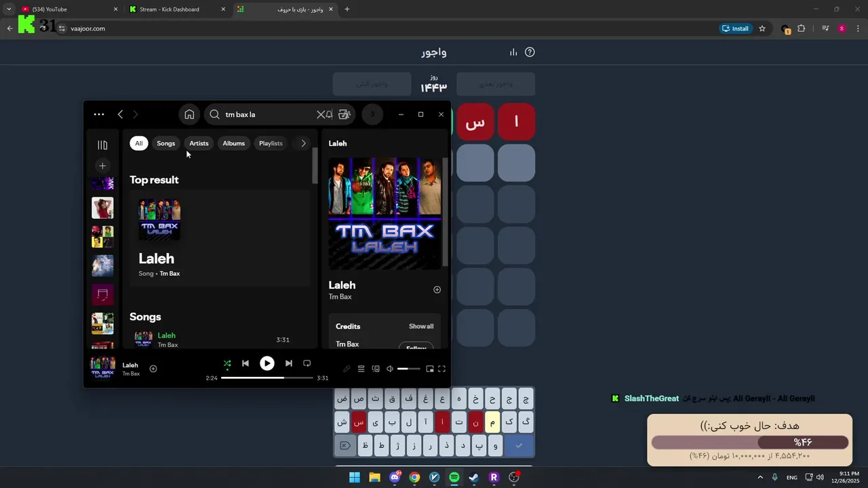Go back in Spotify navigation
Screen dimensions: 868x488
[x=120, y=115]
